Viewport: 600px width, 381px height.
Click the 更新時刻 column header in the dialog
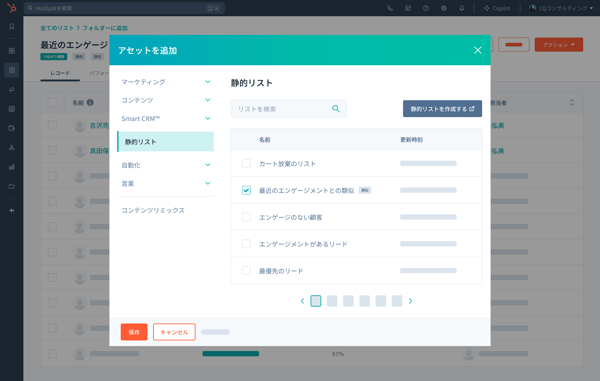[411, 140]
